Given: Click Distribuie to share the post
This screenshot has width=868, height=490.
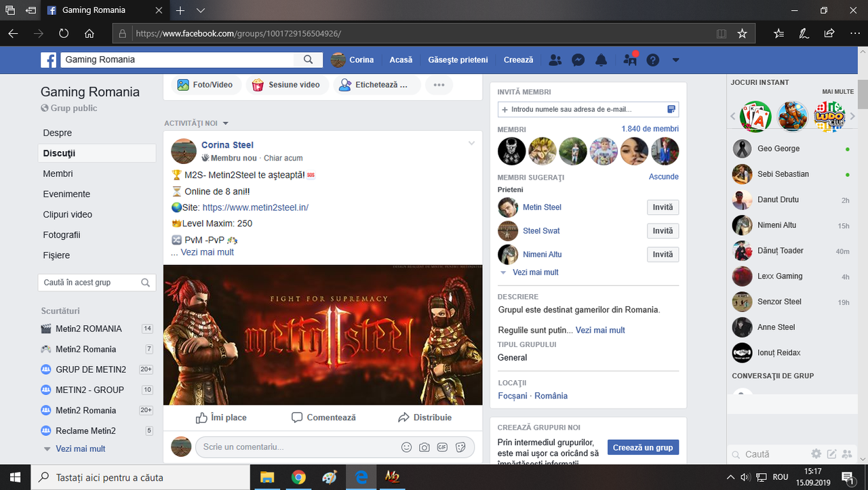Looking at the screenshot, I should point(425,417).
